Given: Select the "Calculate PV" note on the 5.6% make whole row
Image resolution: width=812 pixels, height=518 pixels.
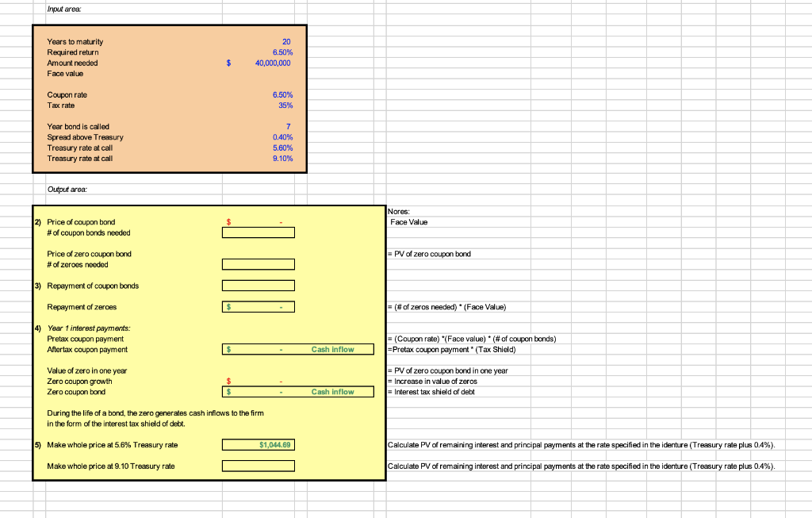Looking at the screenshot, I should tap(581, 445).
